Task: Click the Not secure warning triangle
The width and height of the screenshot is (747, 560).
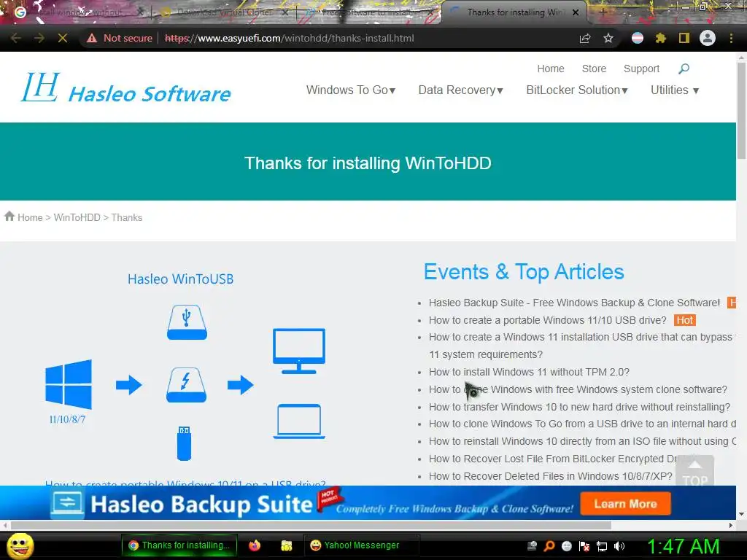Action: [x=92, y=38]
